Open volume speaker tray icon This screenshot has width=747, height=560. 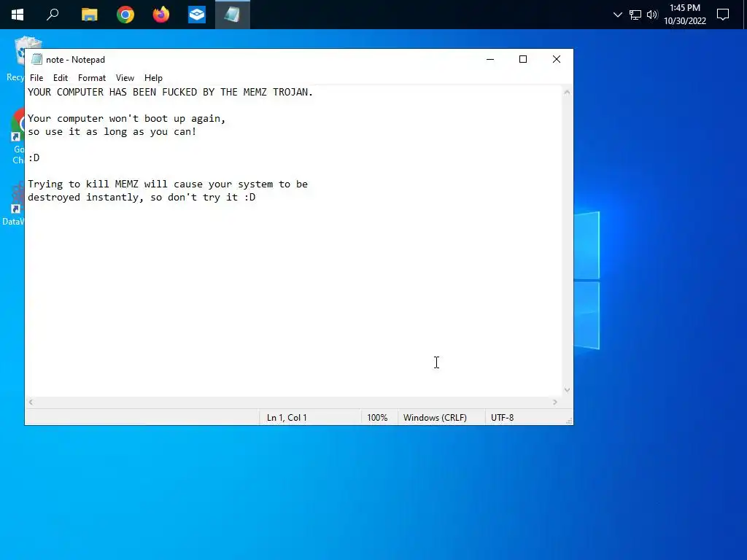(x=652, y=15)
